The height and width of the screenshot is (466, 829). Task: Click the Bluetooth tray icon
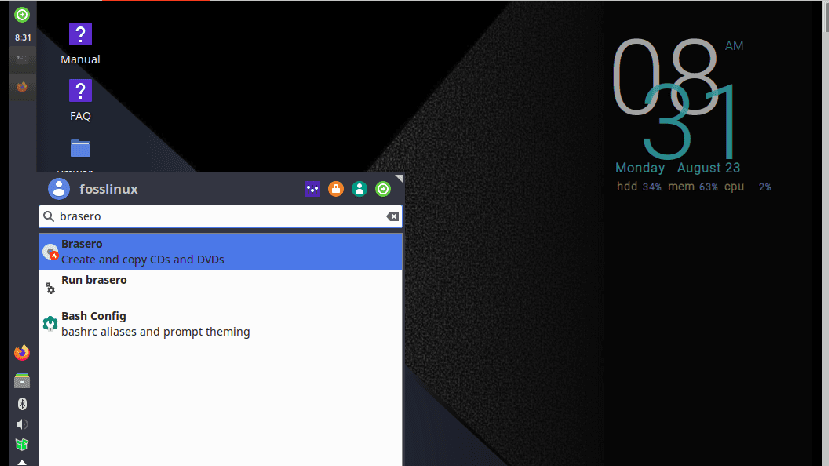click(x=22, y=404)
